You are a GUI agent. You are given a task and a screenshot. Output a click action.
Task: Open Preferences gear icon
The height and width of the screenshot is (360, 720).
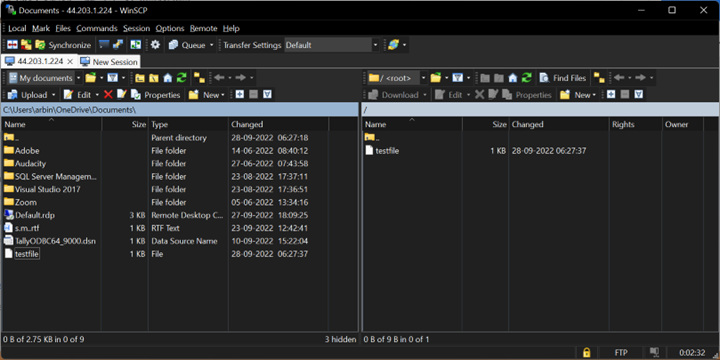pyautogui.click(x=155, y=45)
